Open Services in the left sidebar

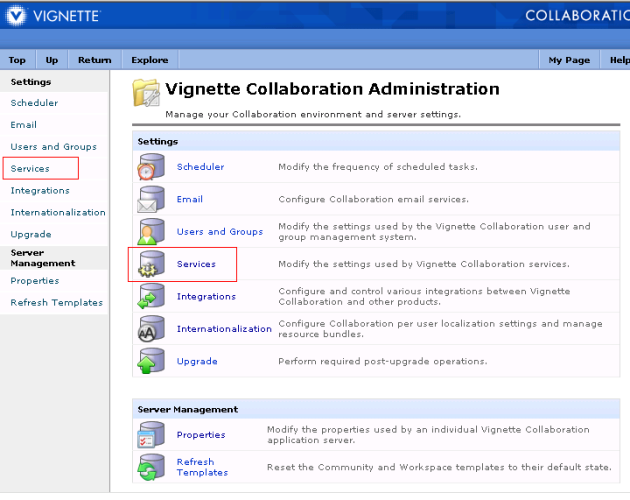click(30, 168)
